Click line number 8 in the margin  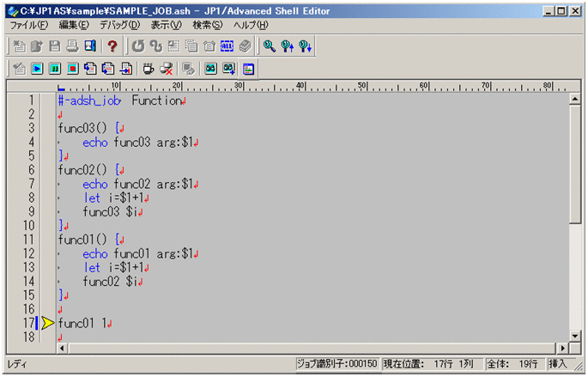pos(32,198)
